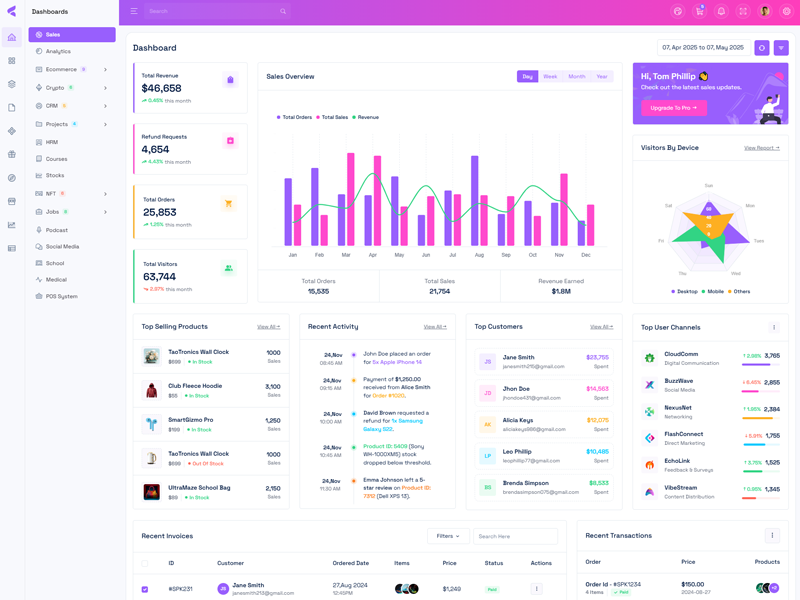
Task: Open Analytics in the sidebar menu
Action: click(58, 51)
